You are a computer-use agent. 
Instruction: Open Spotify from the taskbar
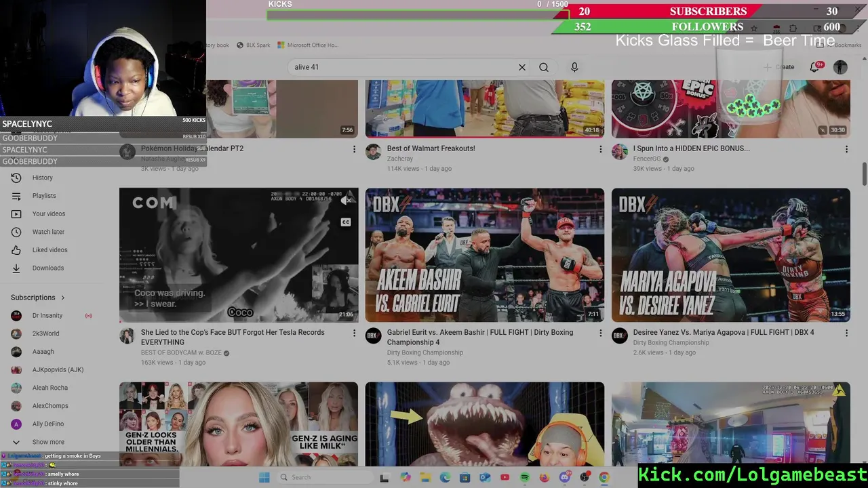(x=525, y=477)
